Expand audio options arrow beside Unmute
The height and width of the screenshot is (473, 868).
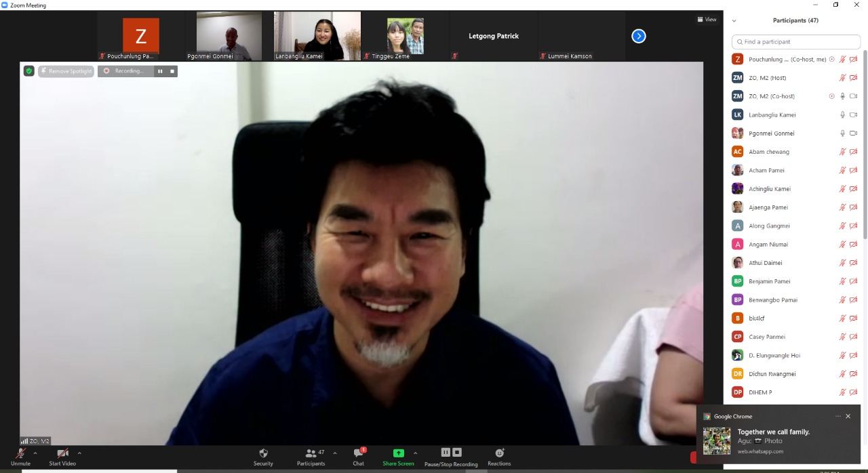35,453
